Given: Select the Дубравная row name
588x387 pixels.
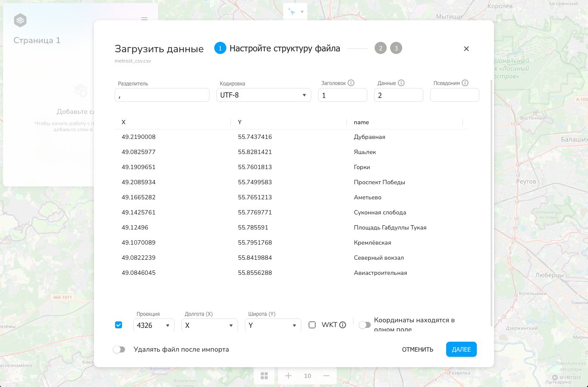Looking at the screenshot, I should coord(369,137).
